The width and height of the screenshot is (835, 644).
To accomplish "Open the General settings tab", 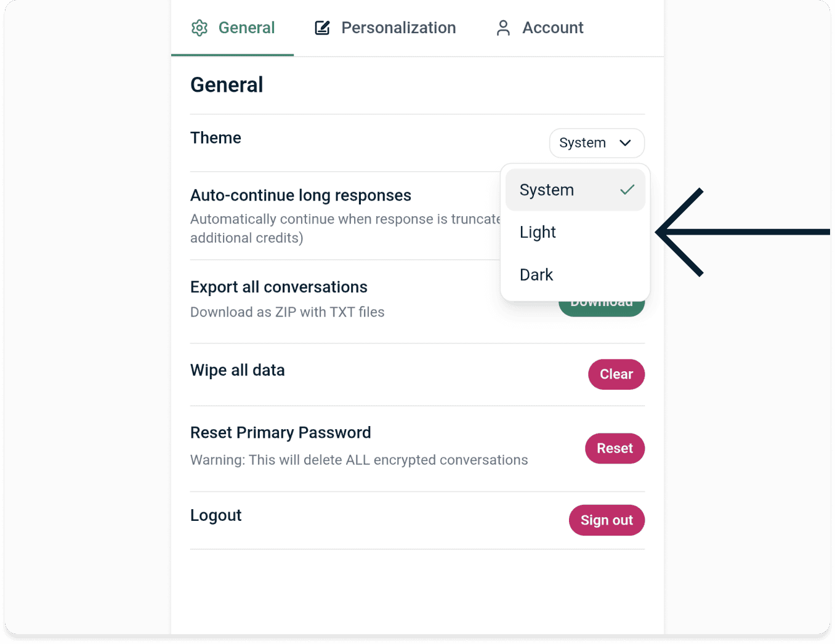I will pyautogui.click(x=246, y=27).
